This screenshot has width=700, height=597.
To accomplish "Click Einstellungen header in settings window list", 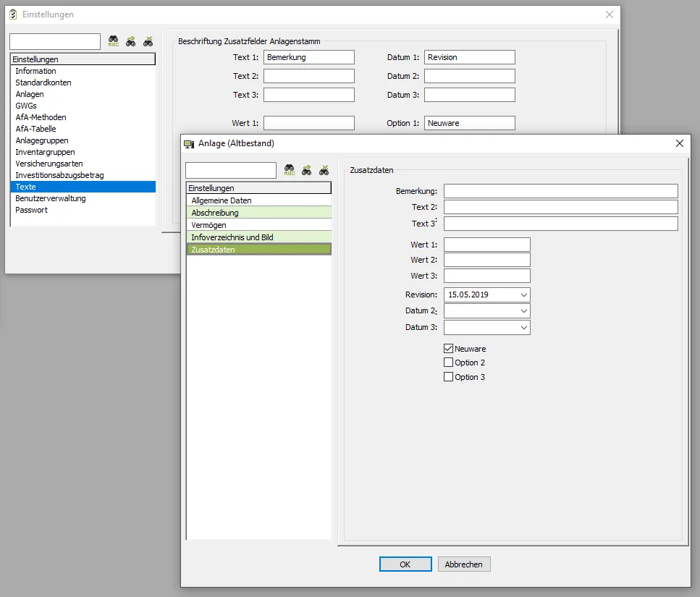I will click(83, 59).
